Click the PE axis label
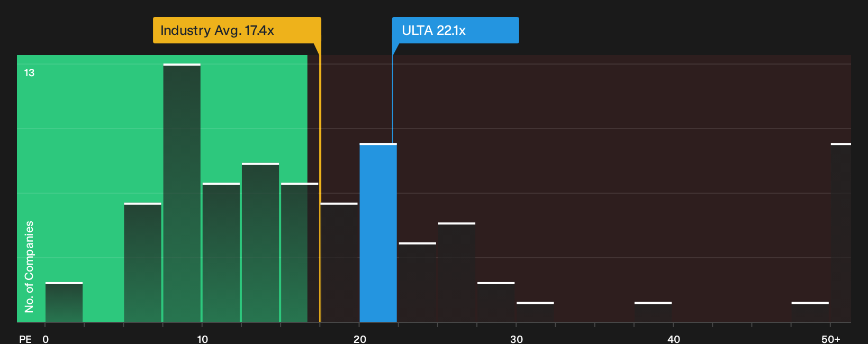 25,339
